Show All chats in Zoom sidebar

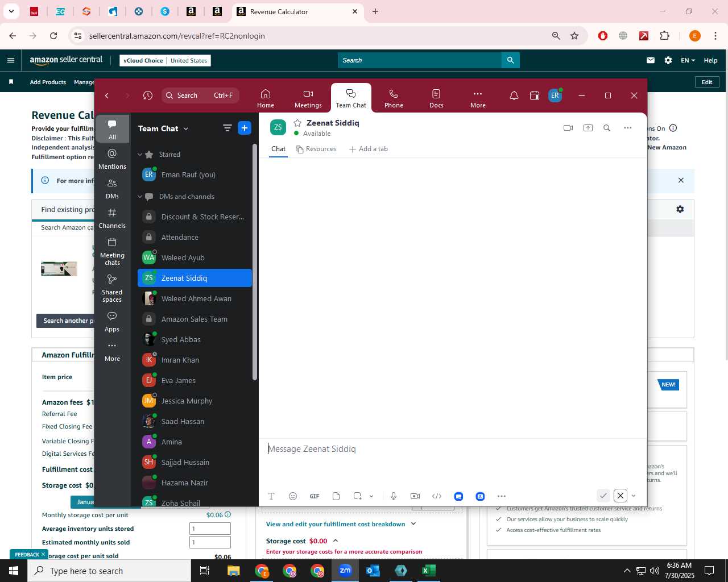click(x=112, y=129)
